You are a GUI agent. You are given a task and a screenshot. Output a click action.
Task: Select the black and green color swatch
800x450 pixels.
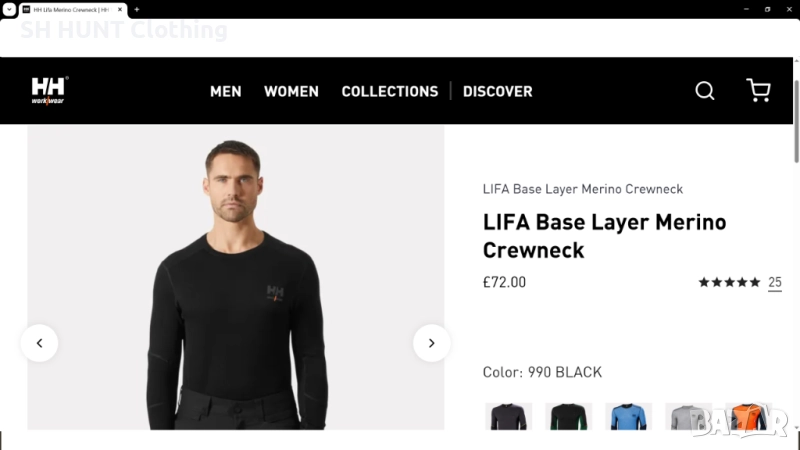click(x=568, y=416)
